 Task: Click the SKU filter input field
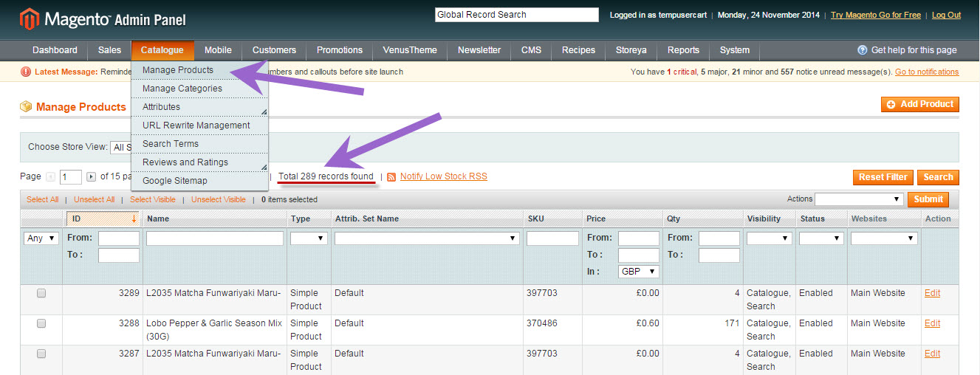click(x=552, y=238)
